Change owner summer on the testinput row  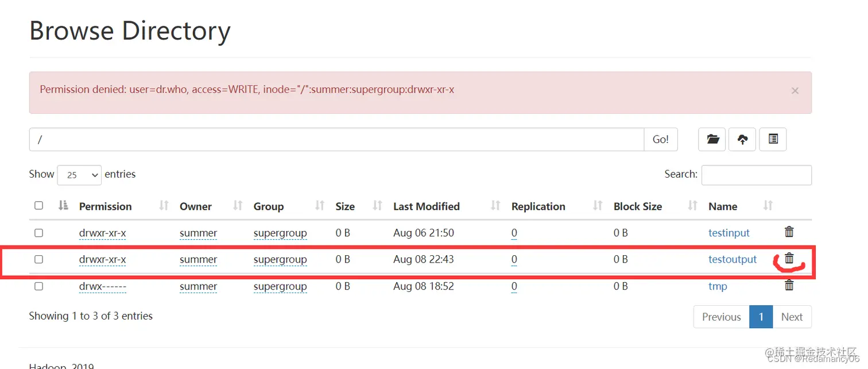point(198,233)
